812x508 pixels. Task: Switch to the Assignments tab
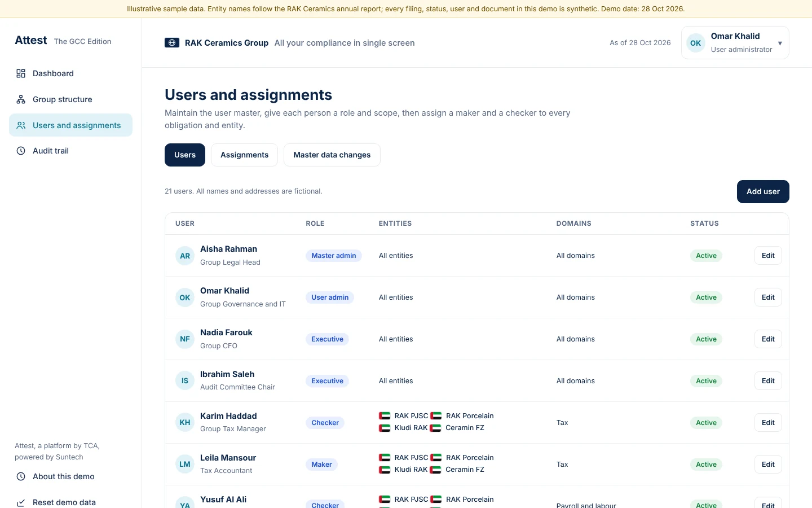244,155
